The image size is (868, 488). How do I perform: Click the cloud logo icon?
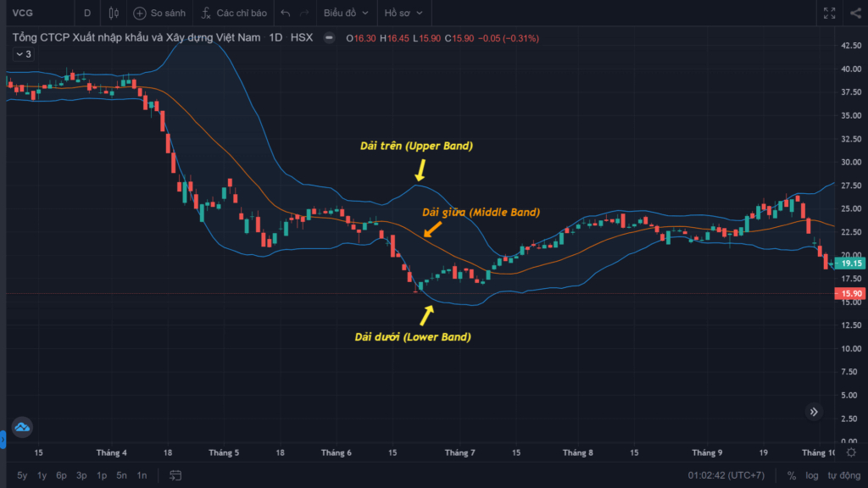coord(22,427)
